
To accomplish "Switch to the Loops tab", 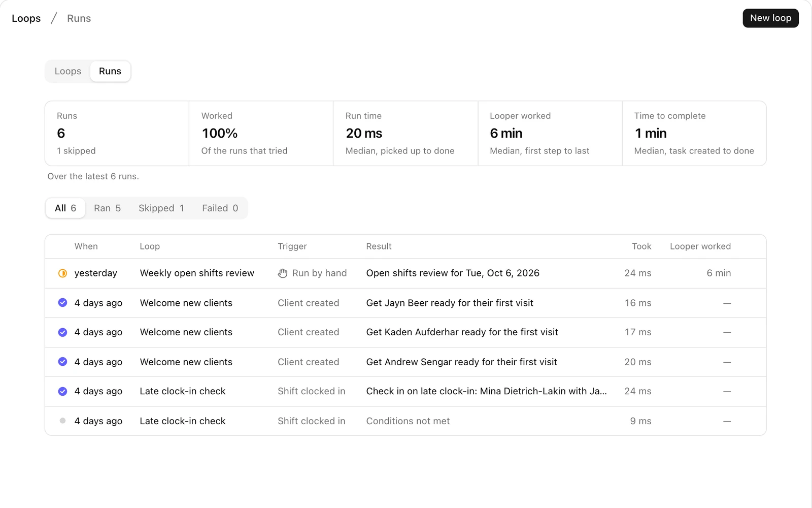I will [68, 71].
